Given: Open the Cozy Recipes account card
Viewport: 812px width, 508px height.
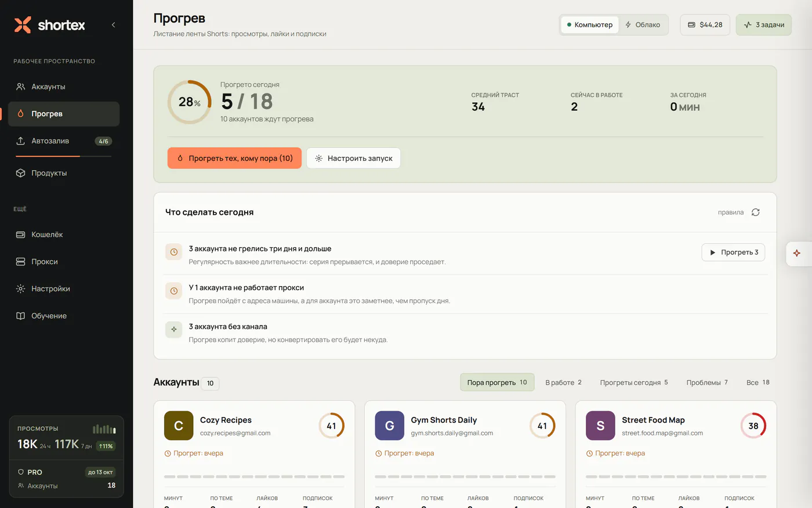Looking at the screenshot, I should (254, 454).
